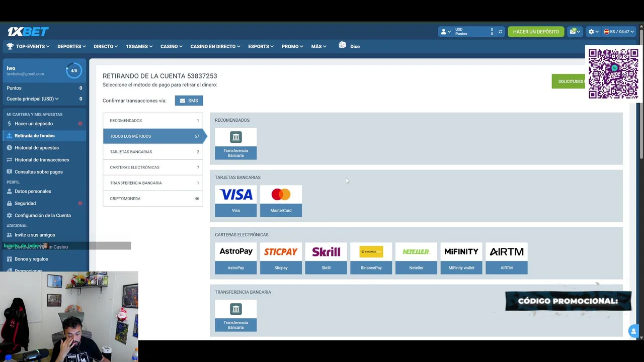Click the 1XBET logo
The width and height of the screenshot is (644, 362).
[28, 32]
